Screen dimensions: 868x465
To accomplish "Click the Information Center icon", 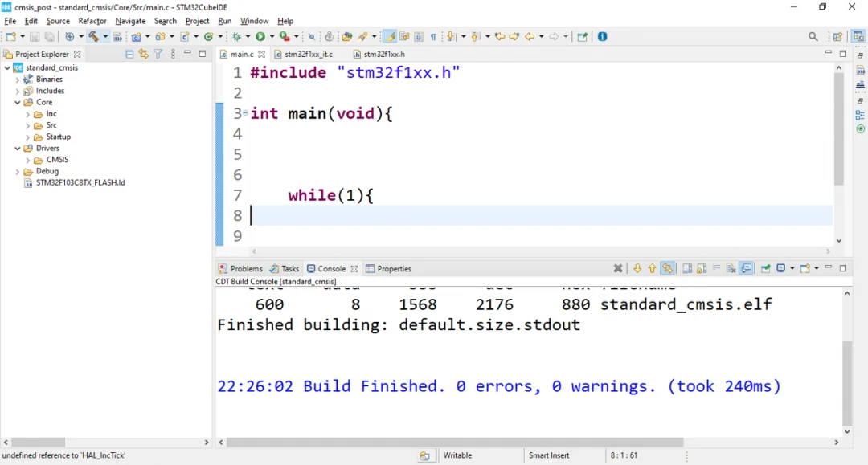I will click(602, 36).
